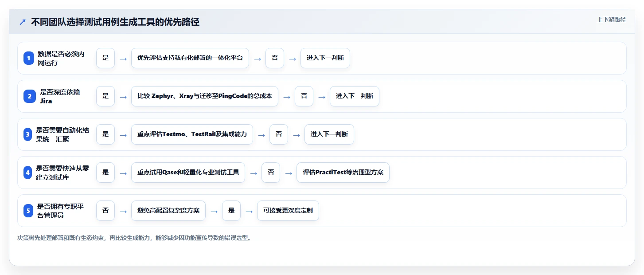
Task: Select the 是 box in the 是否深度依赖 Jira row
Action: 105,96
